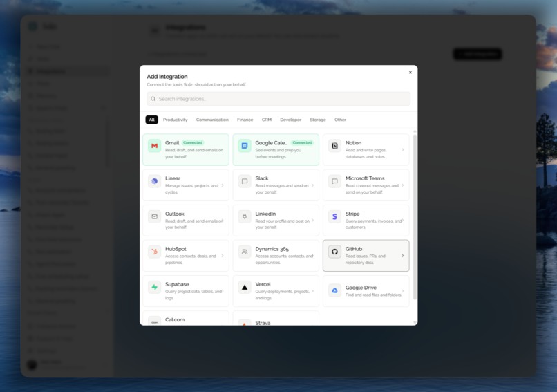Click the integrations list scrollbar
Image resolution: width=557 pixels, height=392 pixels.
point(415,217)
